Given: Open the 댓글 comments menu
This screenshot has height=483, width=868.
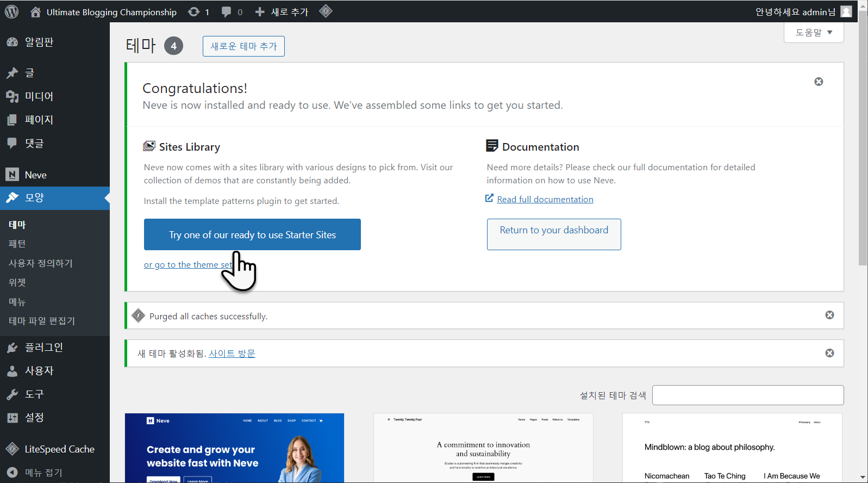Looking at the screenshot, I should coord(55,143).
